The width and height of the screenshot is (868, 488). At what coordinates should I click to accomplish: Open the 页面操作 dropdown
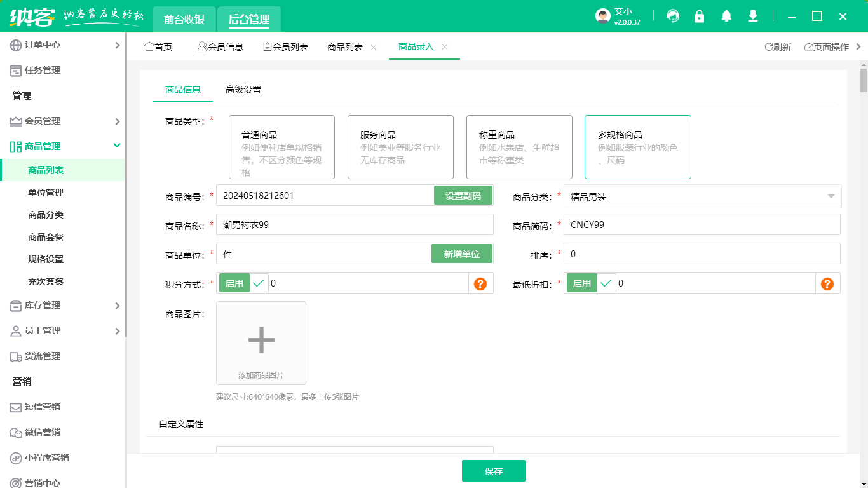click(x=826, y=47)
